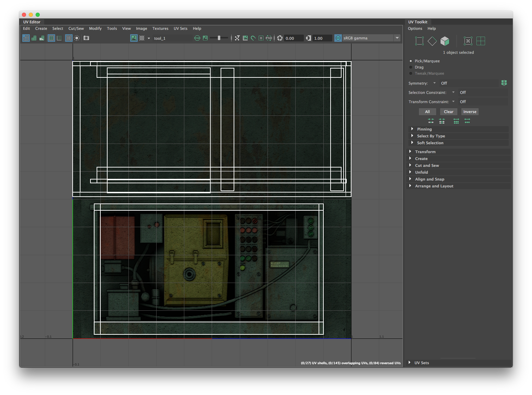The width and height of the screenshot is (532, 395).
Task: Open the Symmetry dropdown arrow
Action: coord(434,83)
